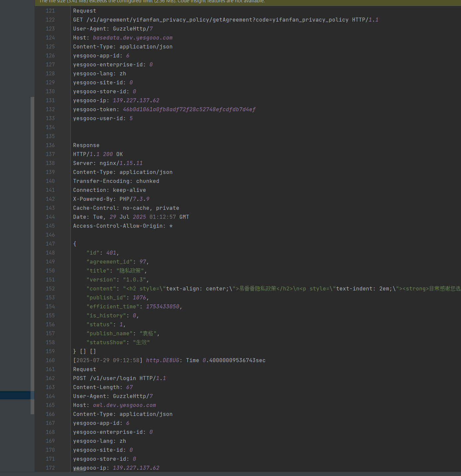Click the '"statusShow"' entry on line 158

click(118, 343)
